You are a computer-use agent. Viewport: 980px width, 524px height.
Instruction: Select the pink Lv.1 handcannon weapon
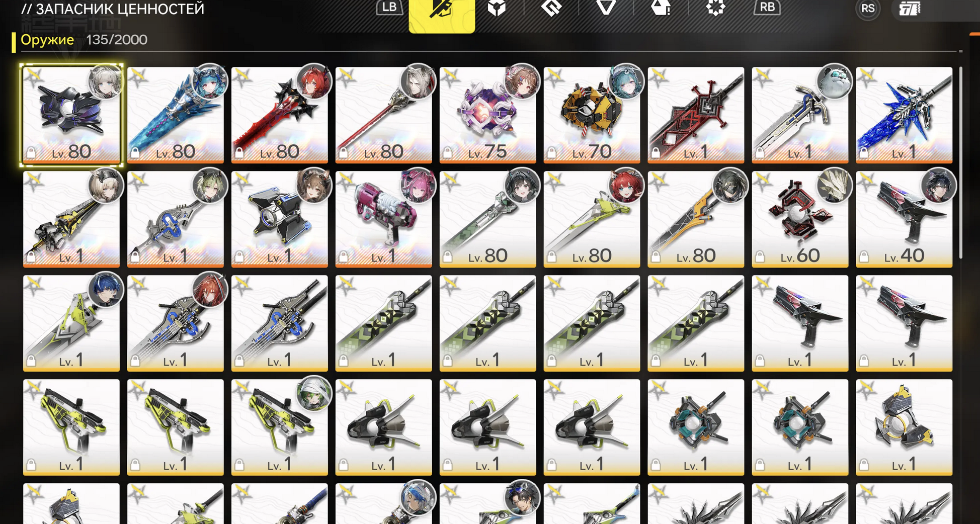[x=383, y=219]
